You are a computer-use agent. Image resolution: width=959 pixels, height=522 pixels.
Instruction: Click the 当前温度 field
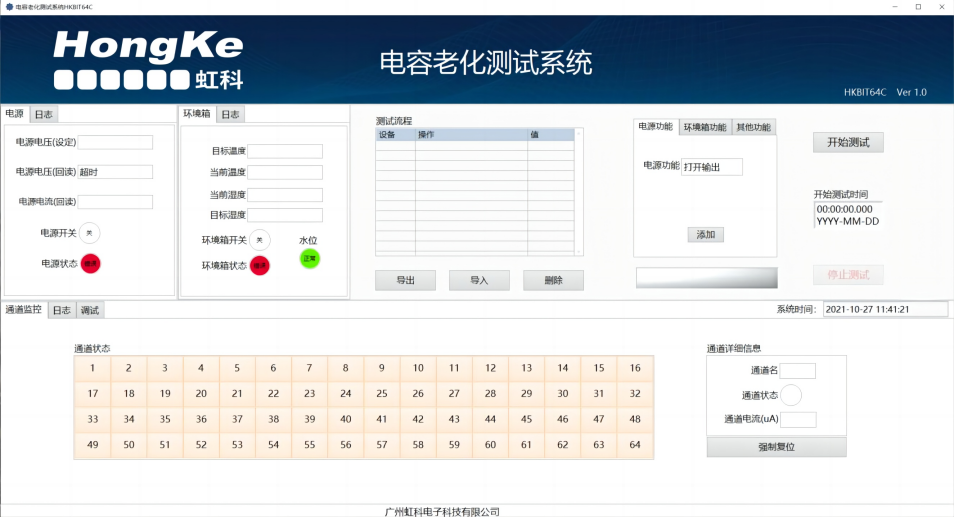pyautogui.click(x=285, y=173)
